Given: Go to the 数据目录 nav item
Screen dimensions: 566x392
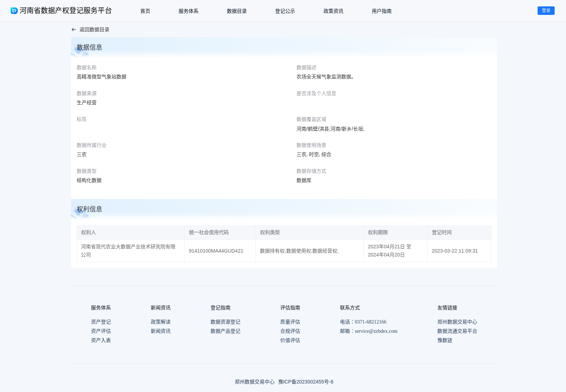Looking at the screenshot, I should [237, 11].
